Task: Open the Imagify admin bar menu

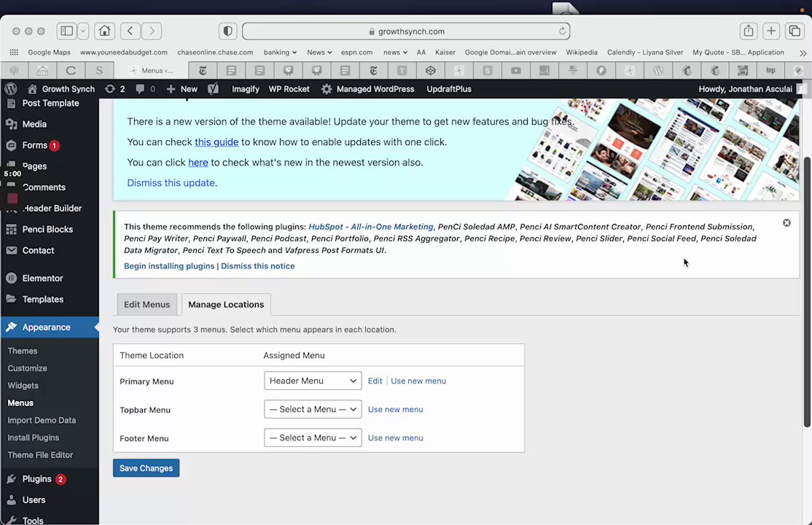Action: coord(246,89)
